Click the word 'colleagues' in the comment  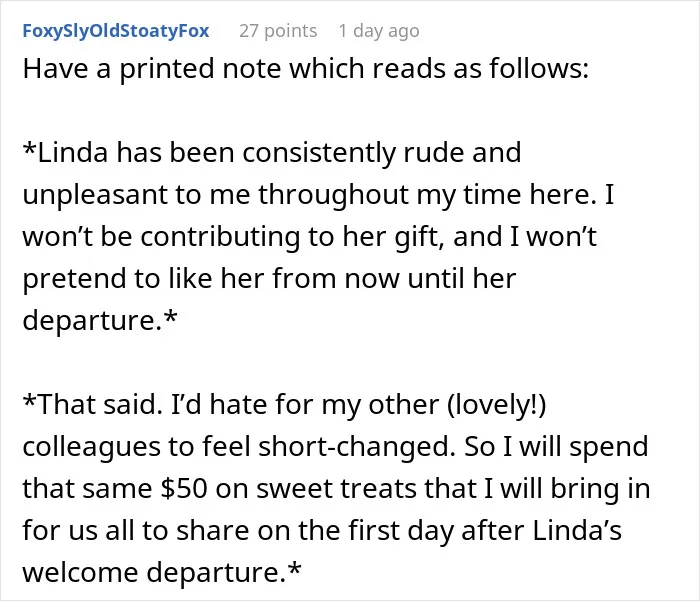click(x=91, y=447)
